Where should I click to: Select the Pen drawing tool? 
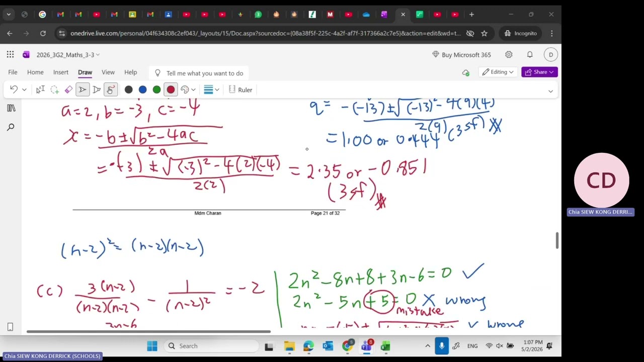[83, 89]
